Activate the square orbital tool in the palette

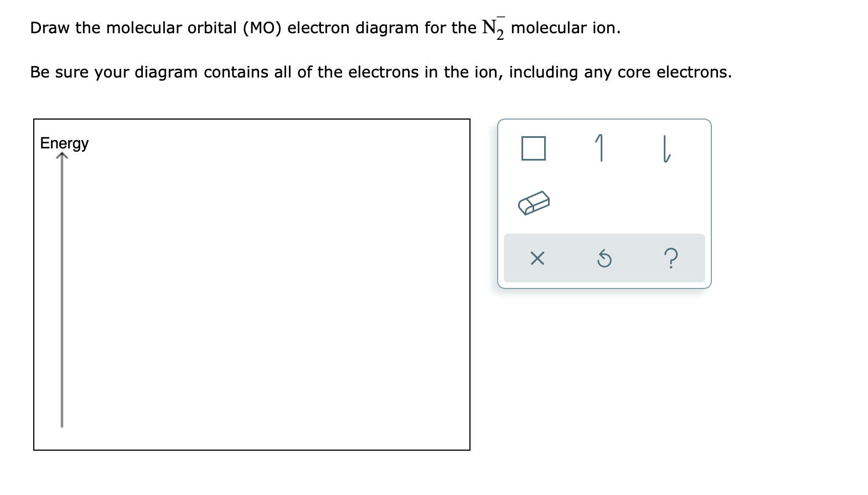coord(533,147)
